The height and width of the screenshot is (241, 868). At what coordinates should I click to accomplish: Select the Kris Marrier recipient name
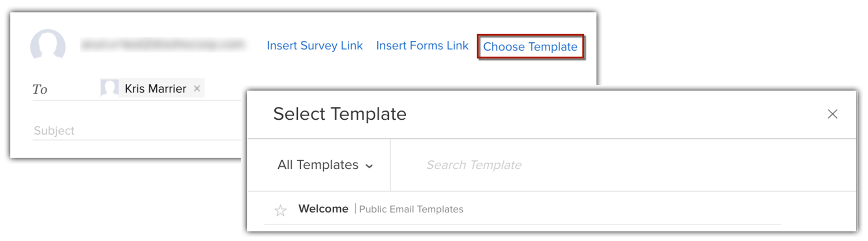pos(156,88)
